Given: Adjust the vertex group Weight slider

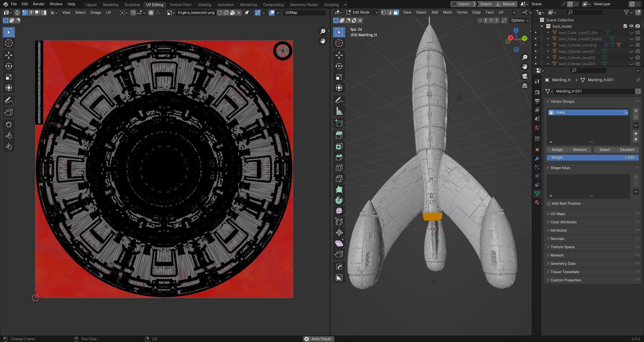Looking at the screenshot, I should [592, 158].
